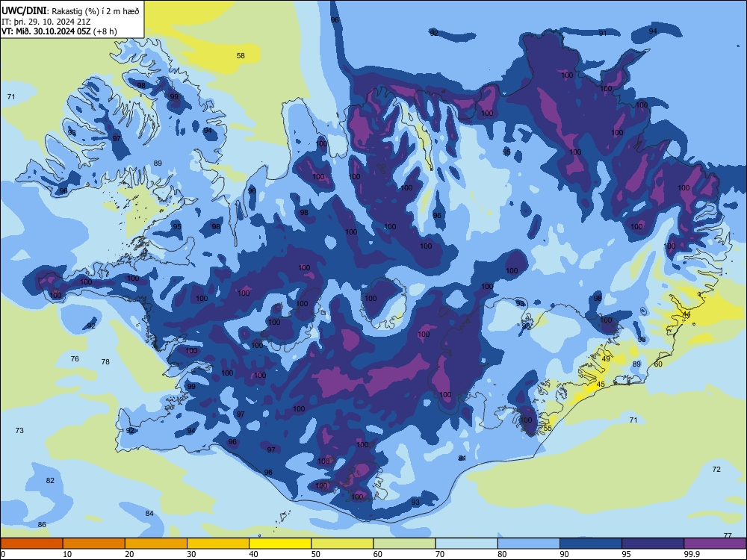The height and width of the screenshot is (560, 747).
Task: Click the "44" value on the east coast
Action: pos(686,314)
